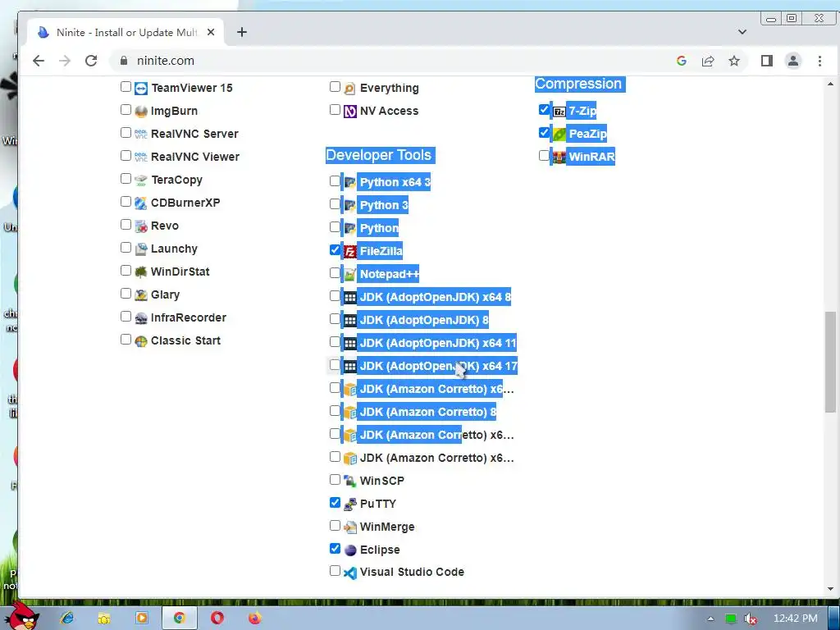Click JDK (Amazon Corretto) 8 label
Viewport: 840px width, 630px height.
[428, 413]
